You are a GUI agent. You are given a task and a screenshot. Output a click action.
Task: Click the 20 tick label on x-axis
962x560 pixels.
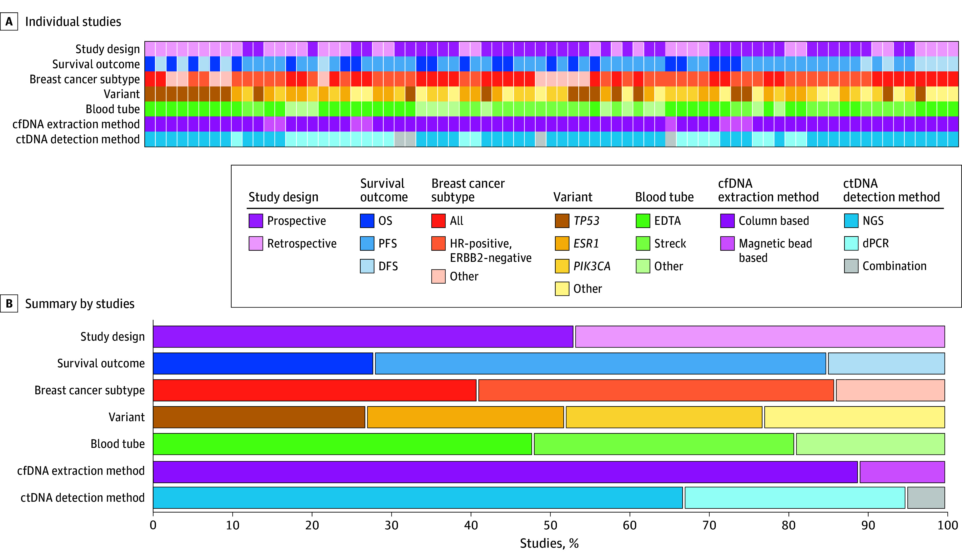pos(312,525)
